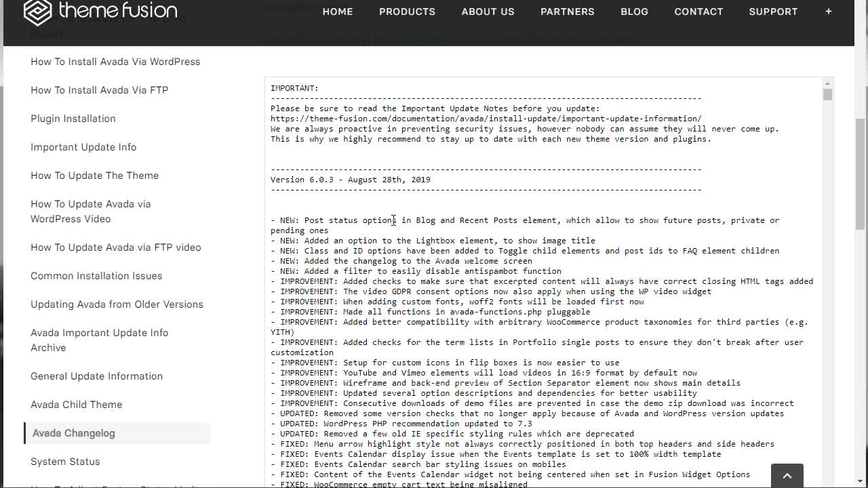Viewport: 868px width, 488px height.
Task: Open How To Update Avada via WordPress Video
Action: click(91, 211)
